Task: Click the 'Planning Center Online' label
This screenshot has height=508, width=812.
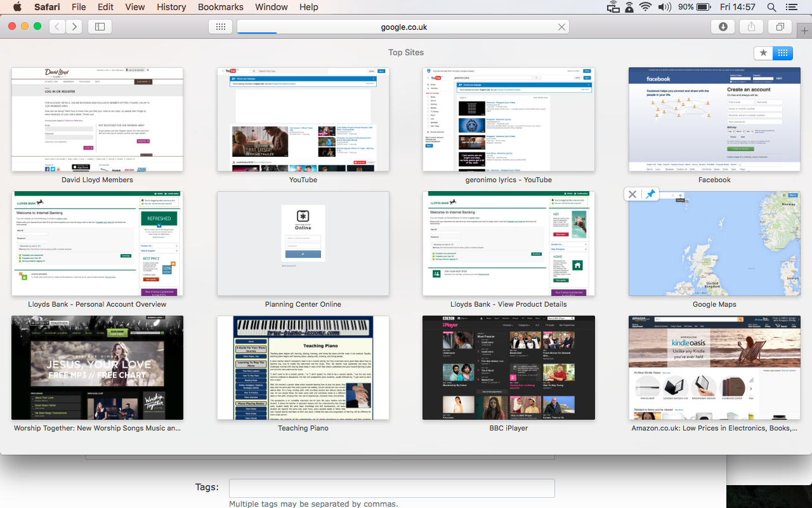Action: click(303, 304)
